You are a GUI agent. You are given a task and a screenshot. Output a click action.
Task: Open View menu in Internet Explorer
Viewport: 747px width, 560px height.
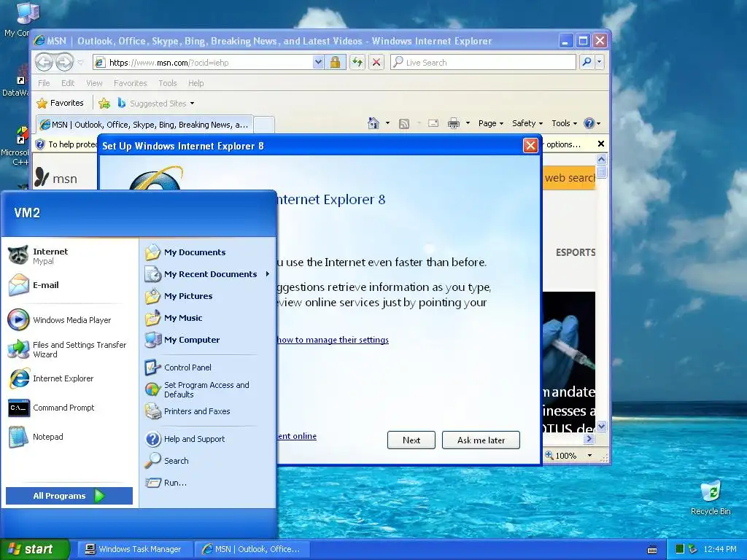(94, 83)
